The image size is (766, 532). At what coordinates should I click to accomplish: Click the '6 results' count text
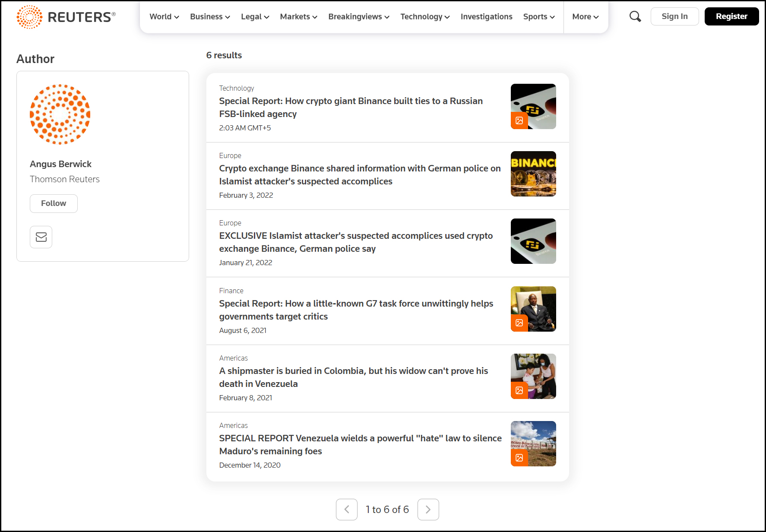tap(224, 55)
